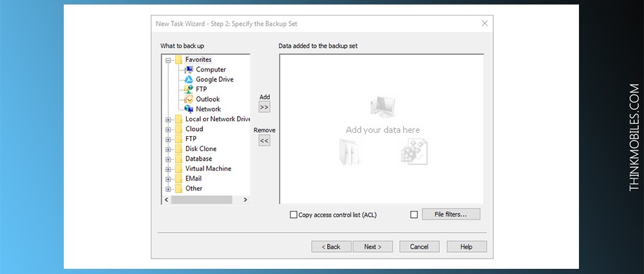Expand the Virtual Machine node
This screenshot has height=274, width=644.
click(x=168, y=169)
